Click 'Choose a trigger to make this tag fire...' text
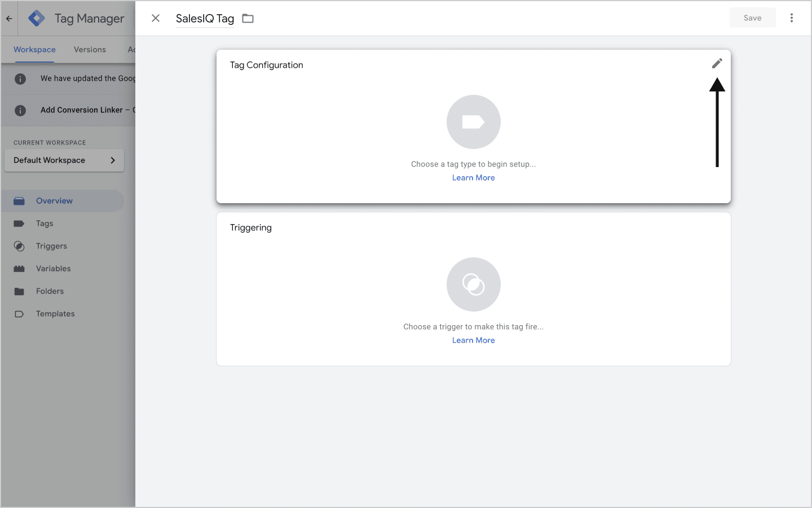 coord(474,327)
